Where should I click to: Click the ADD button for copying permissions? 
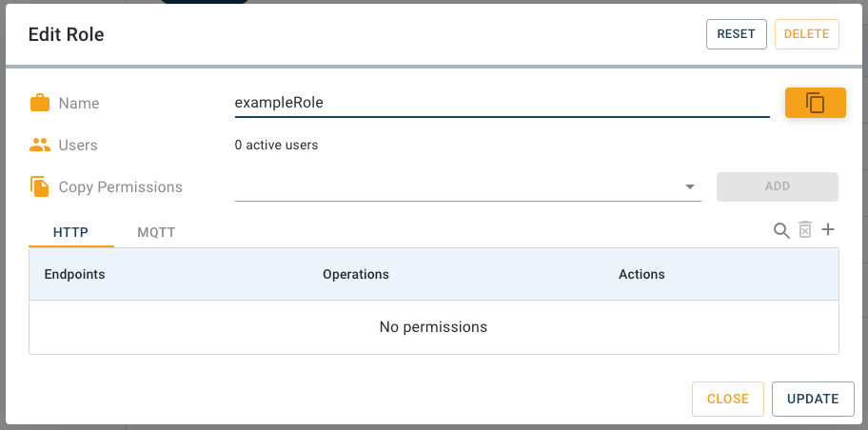tap(777, 186)
